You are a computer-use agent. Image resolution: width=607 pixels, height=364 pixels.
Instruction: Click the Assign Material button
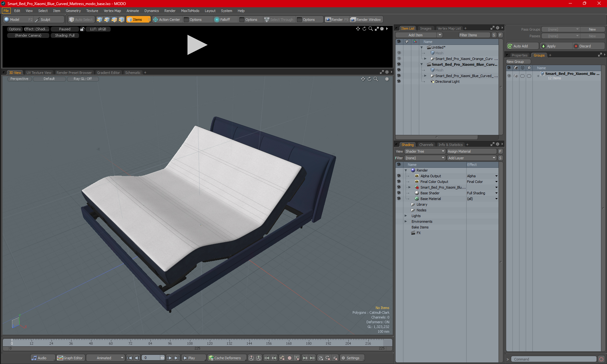point(472,151)
